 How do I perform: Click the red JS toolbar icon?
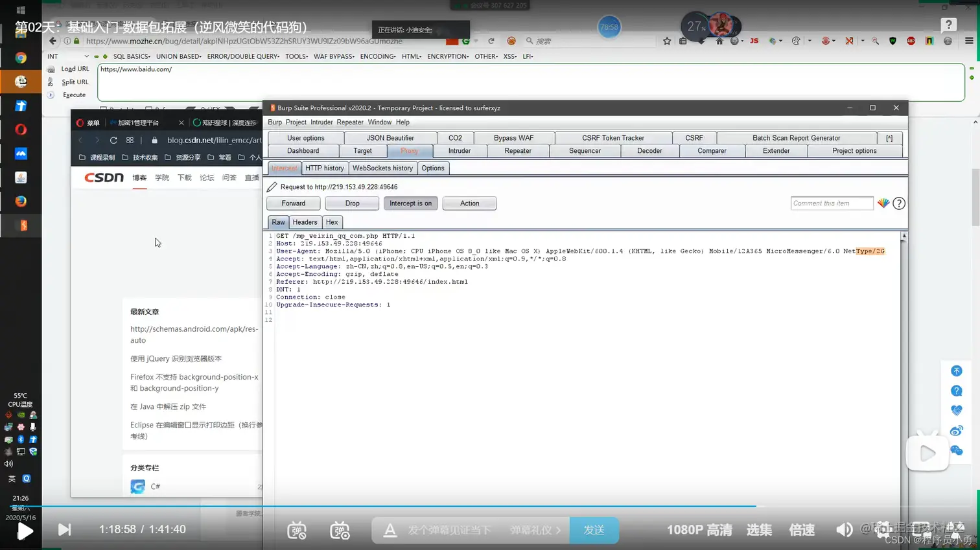pyautogui.click(x=754, y=41)
